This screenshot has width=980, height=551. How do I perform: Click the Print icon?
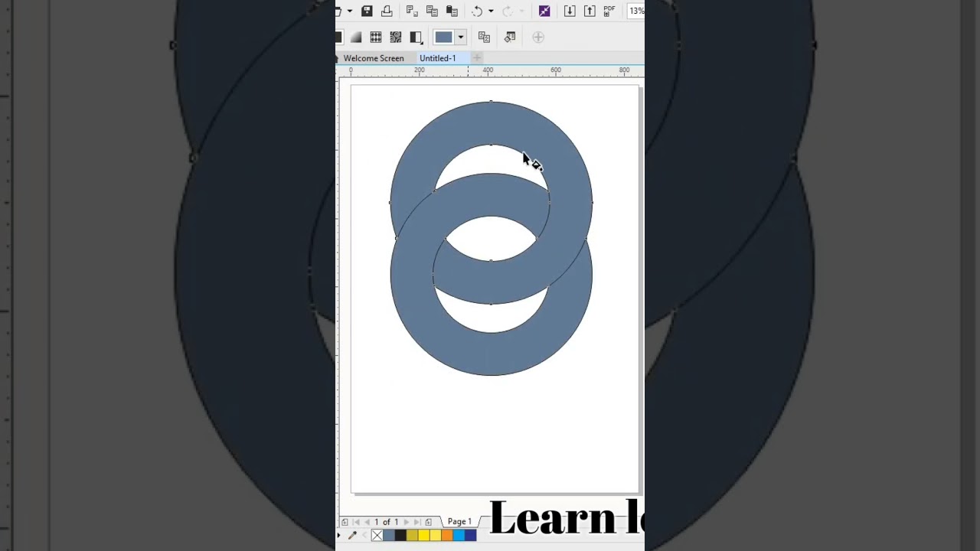[387, 11]
